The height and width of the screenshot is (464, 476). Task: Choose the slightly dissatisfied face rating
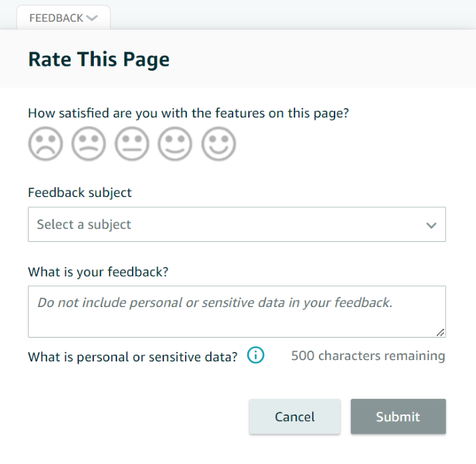point(88,143)
